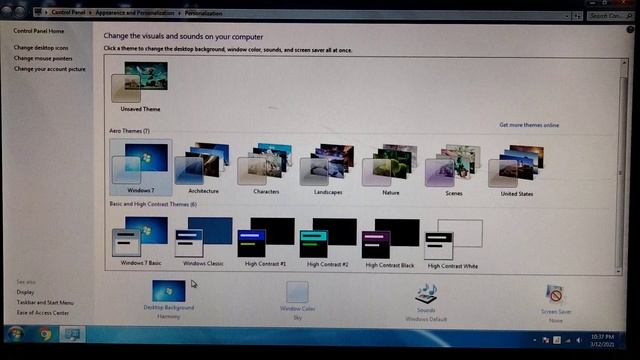Click the Personalization breadcrumb segment
640x360 pixels.
pyautogui.click(x=203, y=13)
